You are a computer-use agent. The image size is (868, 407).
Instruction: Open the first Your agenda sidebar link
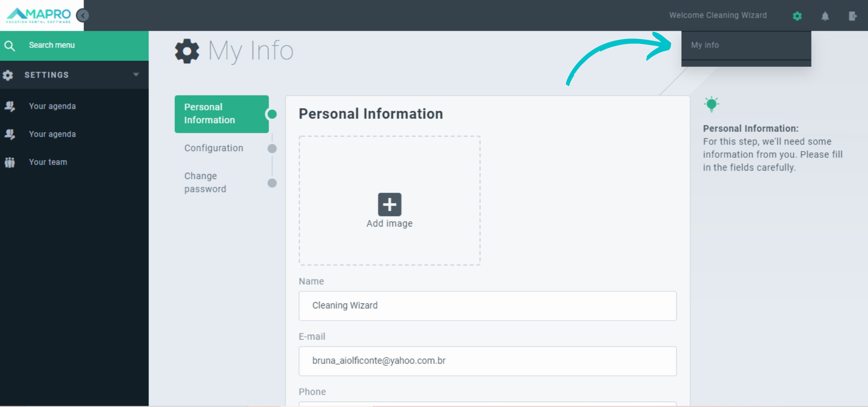point(52,106)
